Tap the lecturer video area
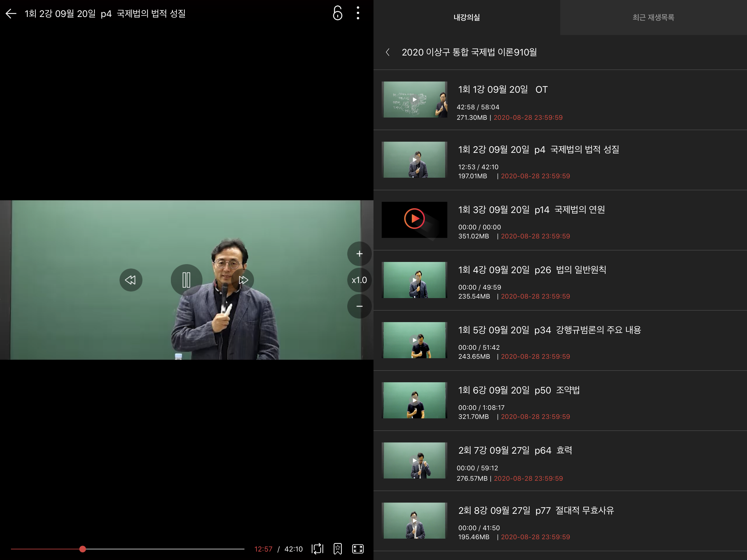This screenshot has width=747, height=560. (186, 280)
